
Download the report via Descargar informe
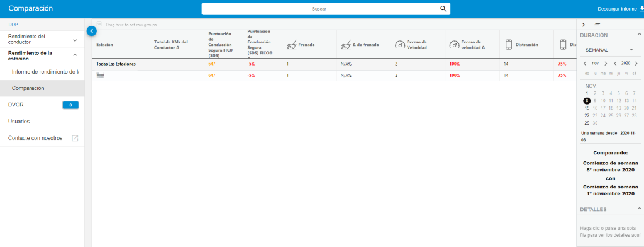[621, 9]
